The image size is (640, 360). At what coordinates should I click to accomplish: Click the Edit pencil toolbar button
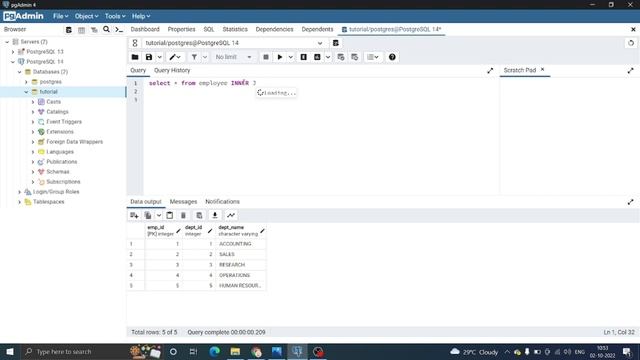(x=175, y=57)
